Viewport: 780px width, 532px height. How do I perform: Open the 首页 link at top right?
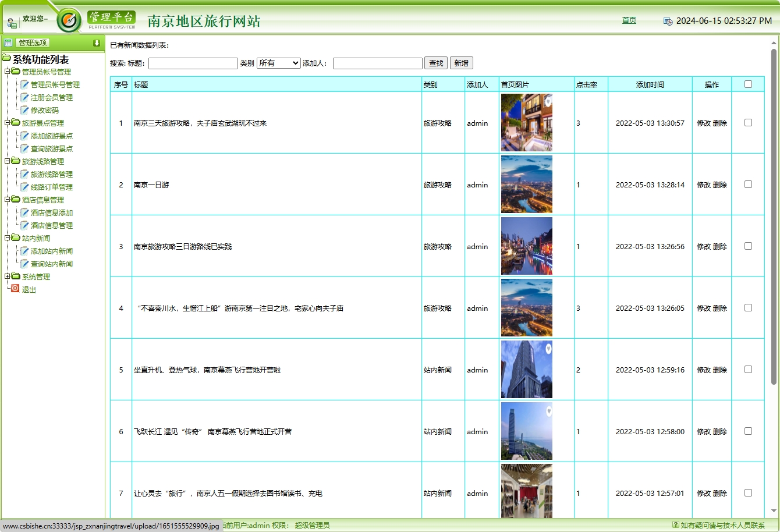click(x=629, y=20)
